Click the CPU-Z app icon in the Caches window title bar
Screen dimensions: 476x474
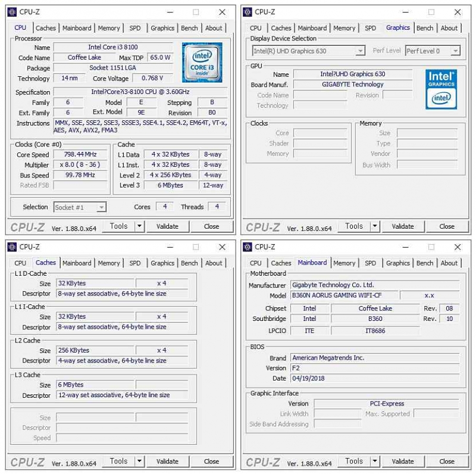pos(12,247)
